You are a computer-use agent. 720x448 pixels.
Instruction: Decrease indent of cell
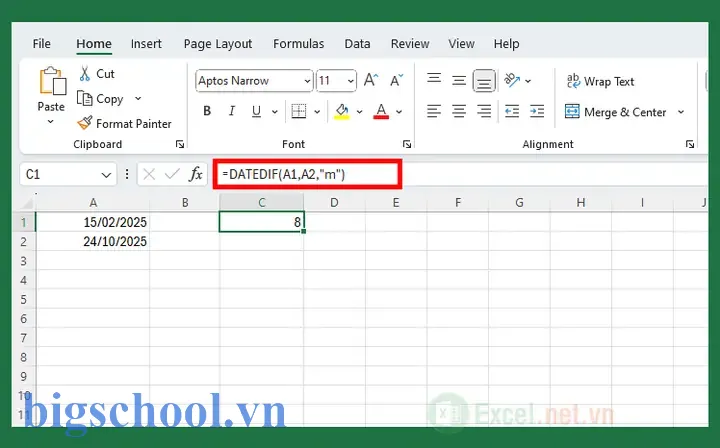tap(512, 111)
